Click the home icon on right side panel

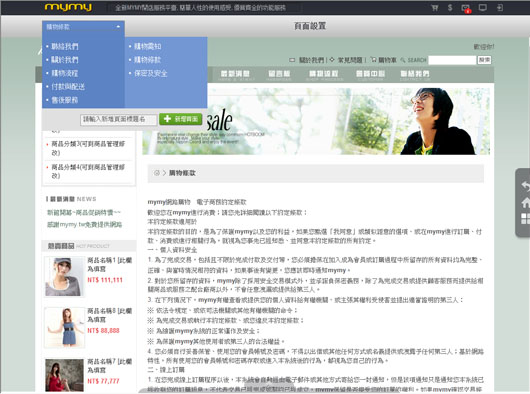coord(525,202)
